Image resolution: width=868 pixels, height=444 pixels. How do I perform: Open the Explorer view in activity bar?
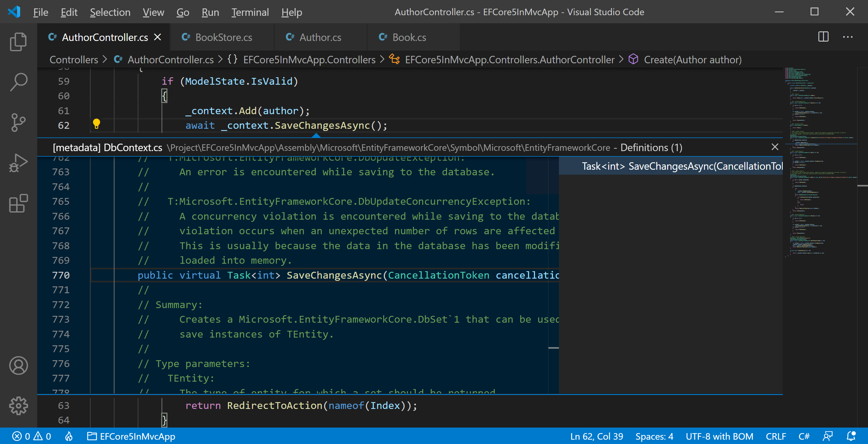(x=18, y=42)
